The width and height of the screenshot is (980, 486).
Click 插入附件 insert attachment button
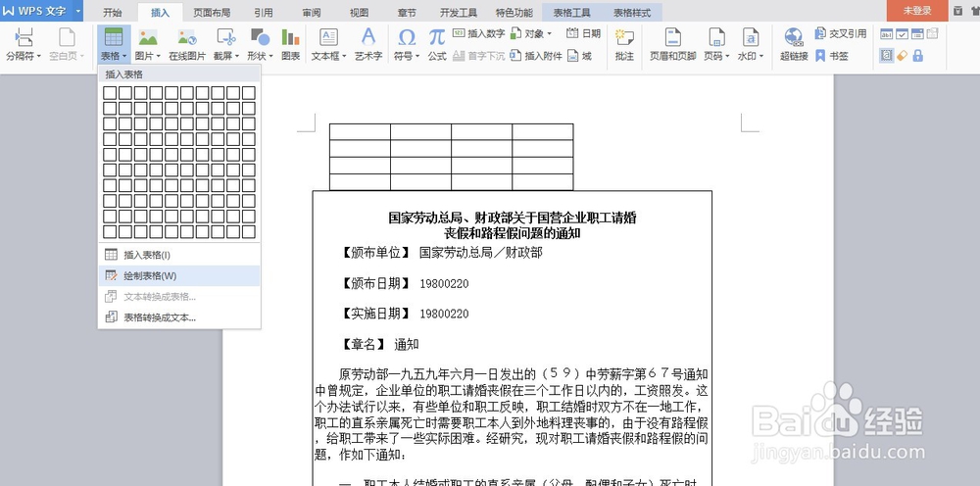pos(536,56)
